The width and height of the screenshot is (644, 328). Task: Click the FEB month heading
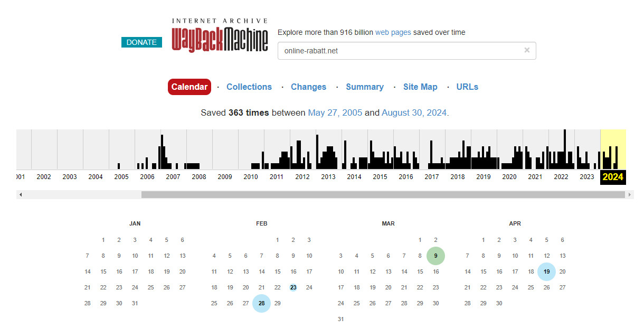click(261, 224)
